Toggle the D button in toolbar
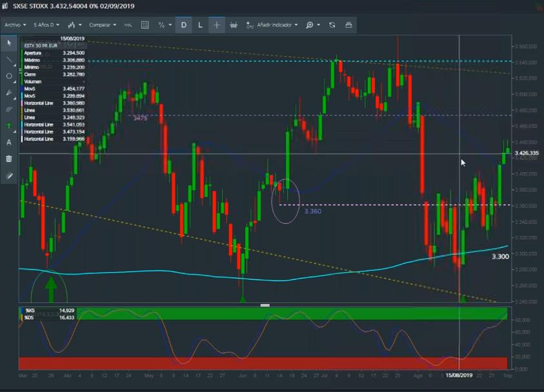 pyautogui.click(x=183, y=25)
